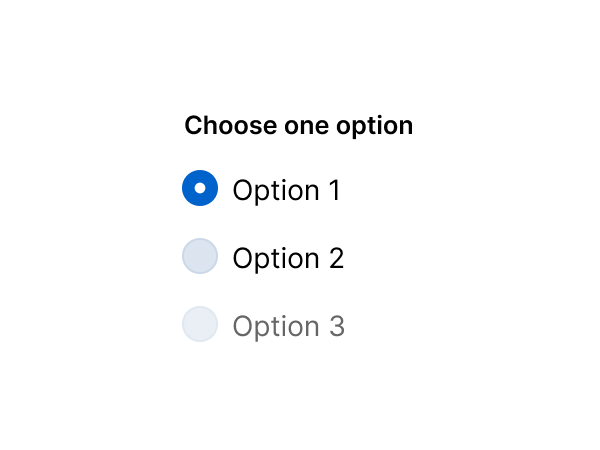Click the digit "3" in Option 3 label
600x450 pixels.
[x=336, y=326]
